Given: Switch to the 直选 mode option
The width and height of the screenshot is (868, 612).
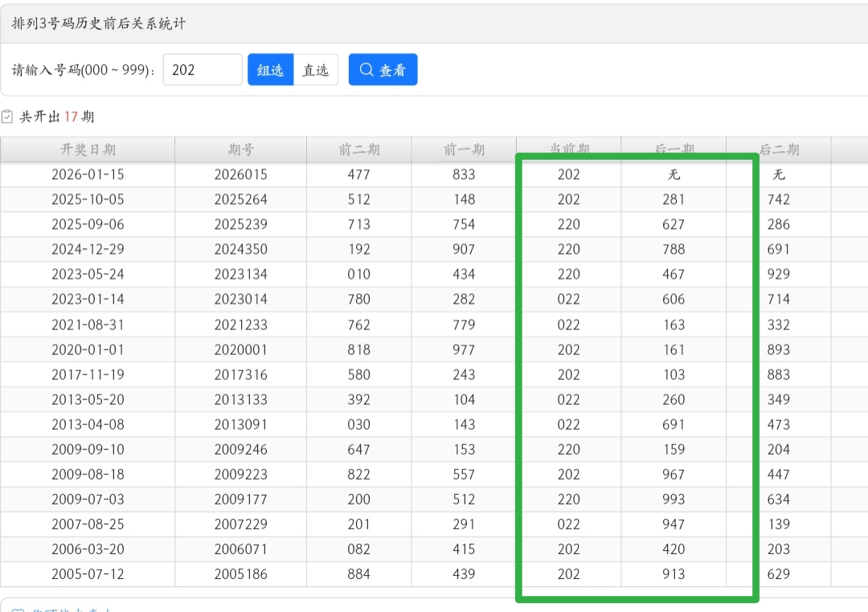Looking at the screenshot, I should tap(315, 70).
